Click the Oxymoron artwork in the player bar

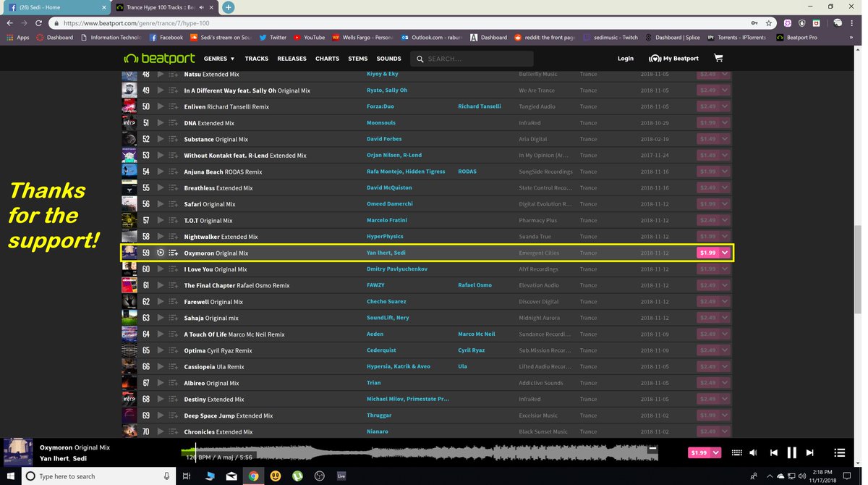coord(18,452)
